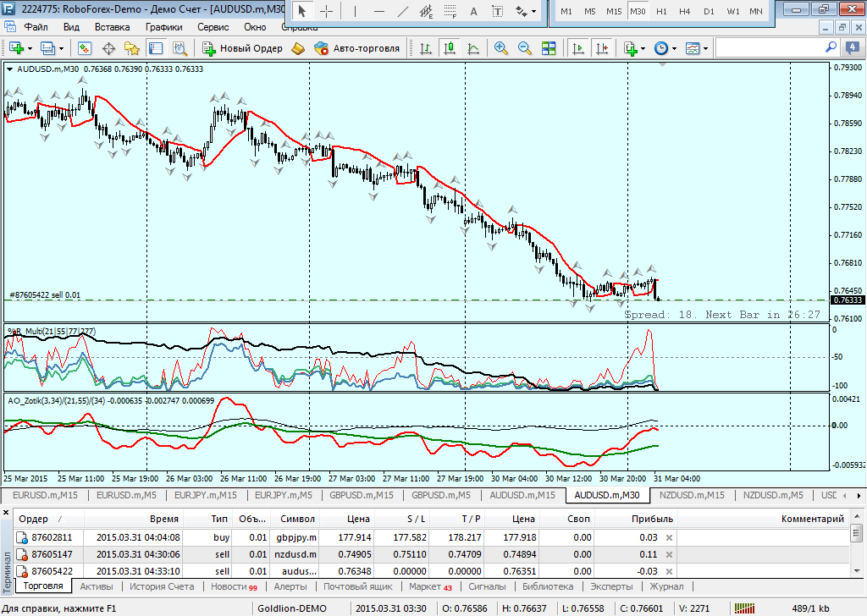Expand the AUDUSD.m,M30 chart triangle menu
This screenshot has height=616, width=867.
coord(10,69)
